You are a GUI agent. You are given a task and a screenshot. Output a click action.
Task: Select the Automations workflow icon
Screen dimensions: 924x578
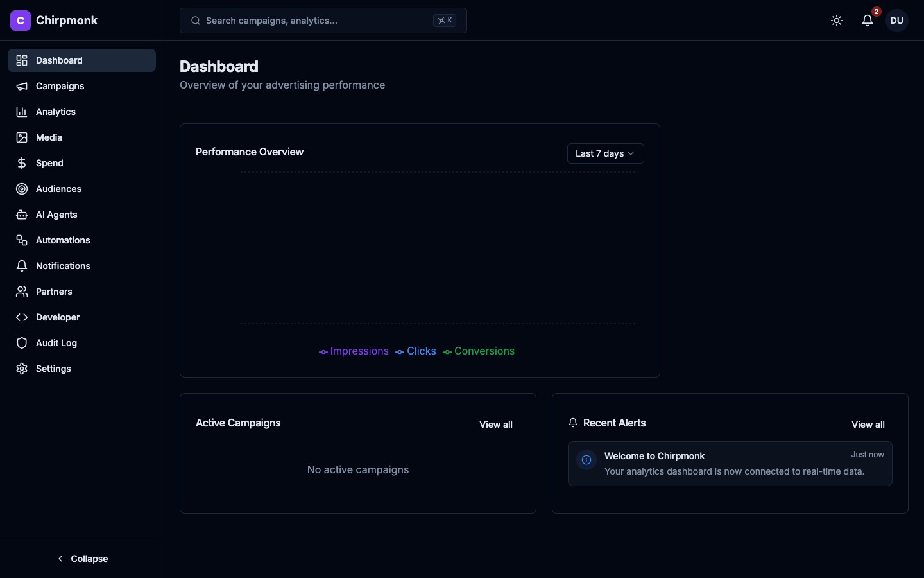click(21, 240)
